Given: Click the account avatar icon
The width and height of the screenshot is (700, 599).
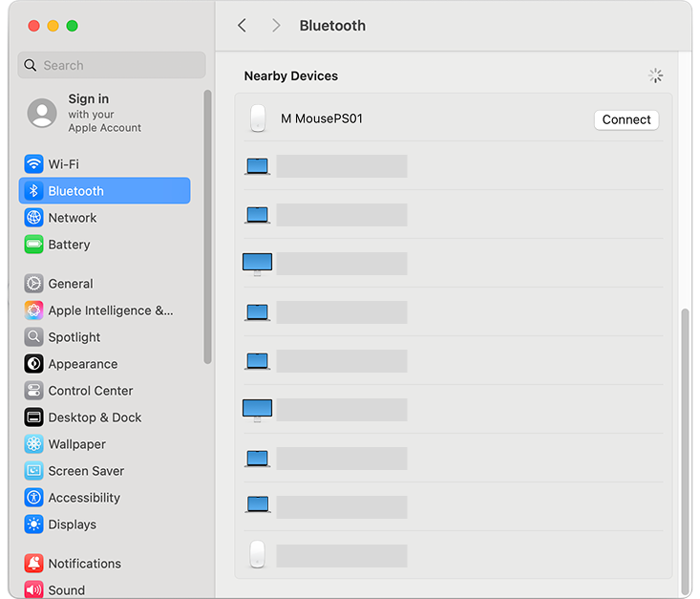Looking at the screenshot, I should 42,113.
